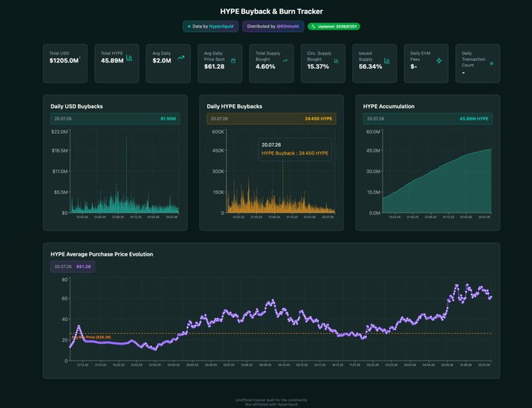Select the $2.0M Avg Daily value
This screenshot has height=408, width=532.
pyautogui.click(x=162, y=61)
